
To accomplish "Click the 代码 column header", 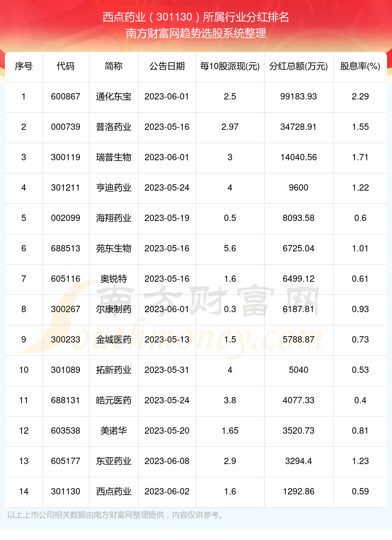I will [x=66, y=67].
